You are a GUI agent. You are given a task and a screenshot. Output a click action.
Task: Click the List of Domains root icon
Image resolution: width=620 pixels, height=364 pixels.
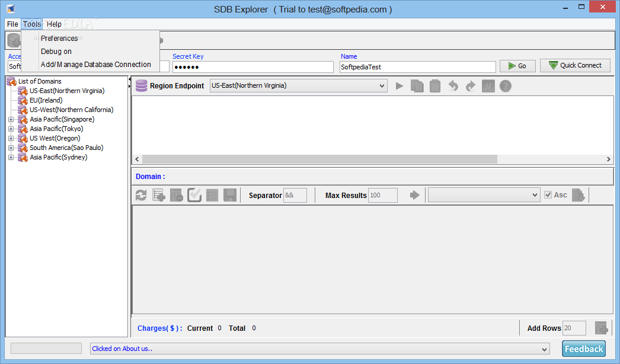click(x=11, y=81)
